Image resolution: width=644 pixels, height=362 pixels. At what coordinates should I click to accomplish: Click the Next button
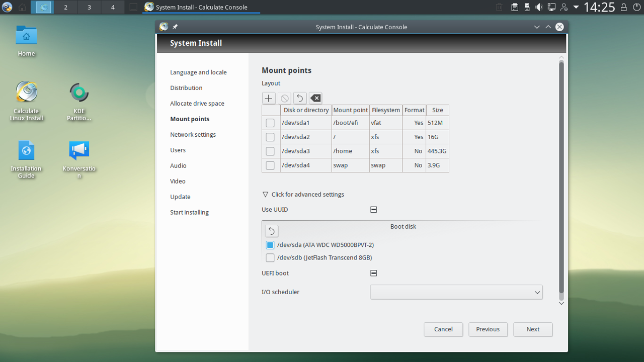(x=533, y=329)
